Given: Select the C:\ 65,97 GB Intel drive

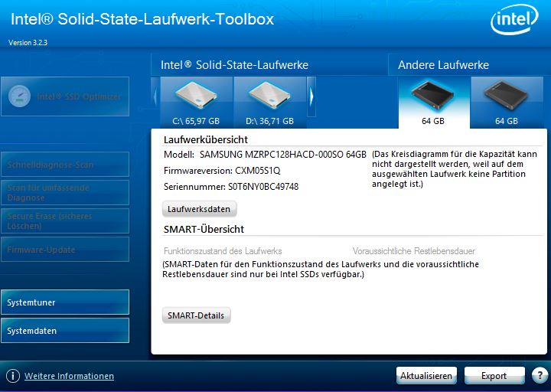Looking at the screenshot, I should [x=197, y=103].
